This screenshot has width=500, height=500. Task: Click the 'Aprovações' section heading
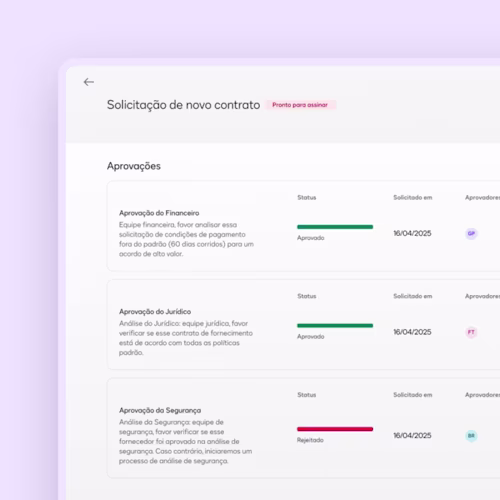(134, 166)
